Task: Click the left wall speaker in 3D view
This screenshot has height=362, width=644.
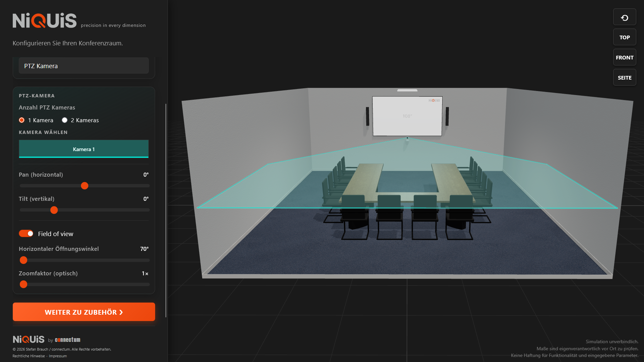Action: [367, 116]
